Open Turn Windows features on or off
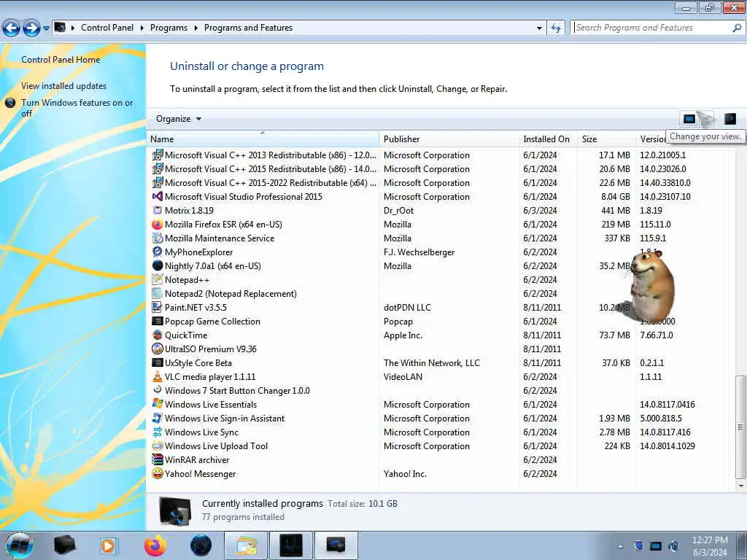747x560 pixels. click(x=77, y=108)
